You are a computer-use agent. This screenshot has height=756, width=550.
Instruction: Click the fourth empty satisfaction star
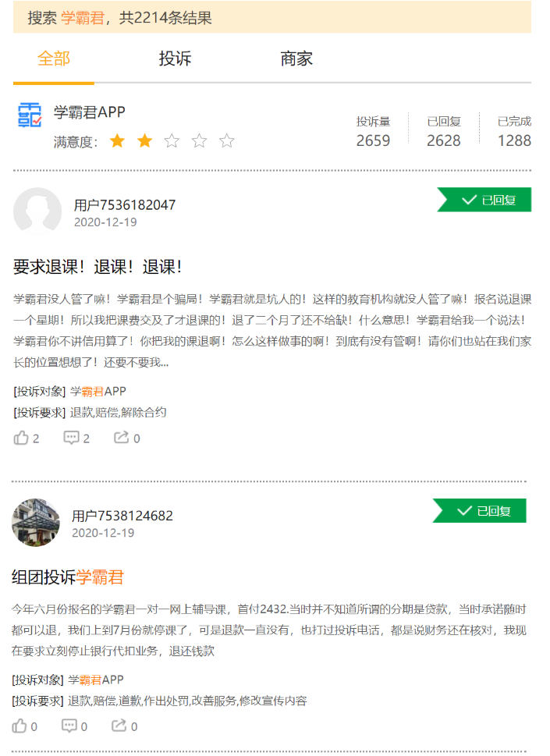click(199, 140)
